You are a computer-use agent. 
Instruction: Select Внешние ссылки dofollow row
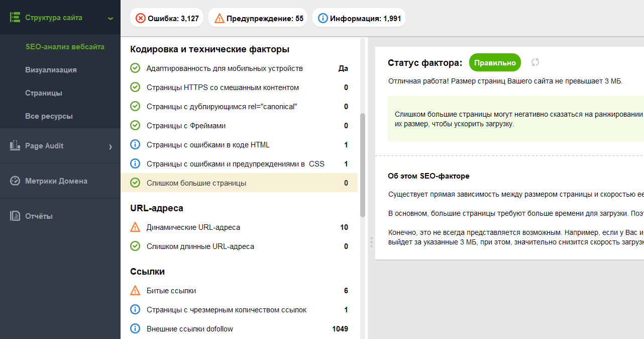pos(239,328)
